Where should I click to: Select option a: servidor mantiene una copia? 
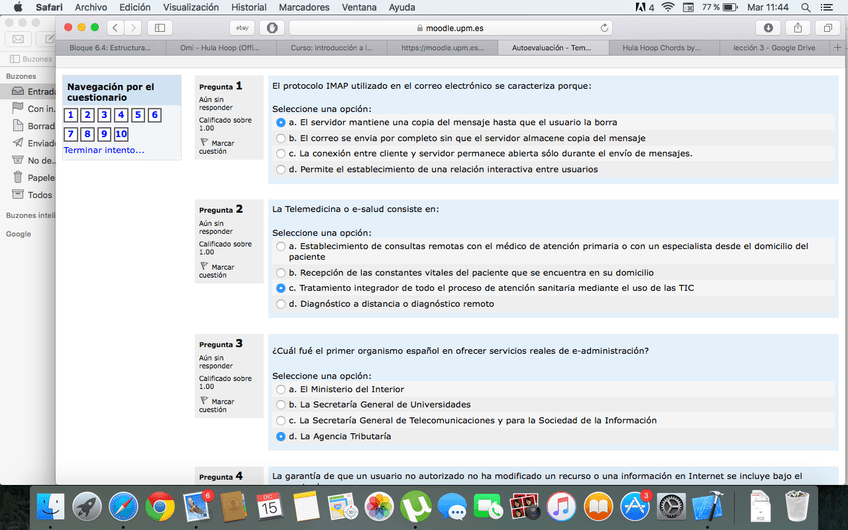pyautogui.click(x=280, y=123)
